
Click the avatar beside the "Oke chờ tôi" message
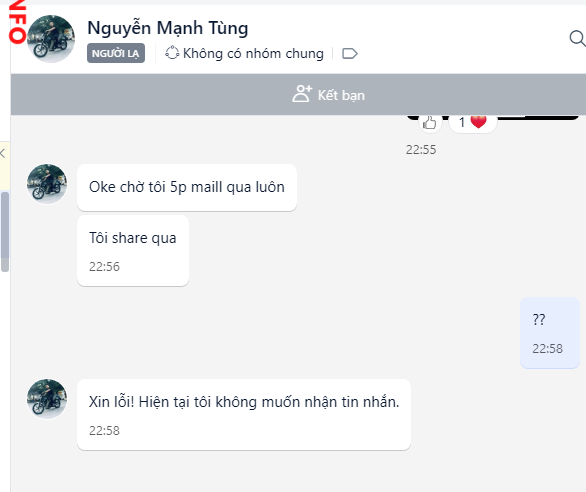tap(47, 184)
